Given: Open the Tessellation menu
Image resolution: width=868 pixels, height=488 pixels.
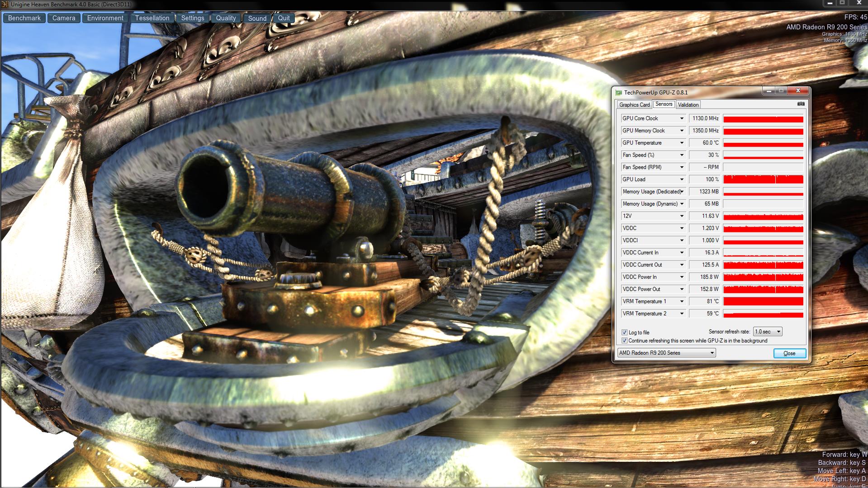Looking at the screenshot, I should pyautogui.click(x=152, y=18).
